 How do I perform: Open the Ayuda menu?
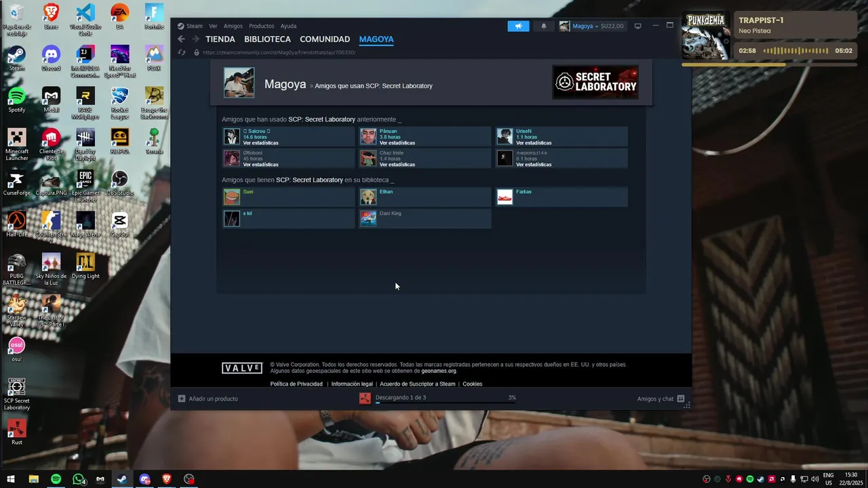(x=288, y=26)
